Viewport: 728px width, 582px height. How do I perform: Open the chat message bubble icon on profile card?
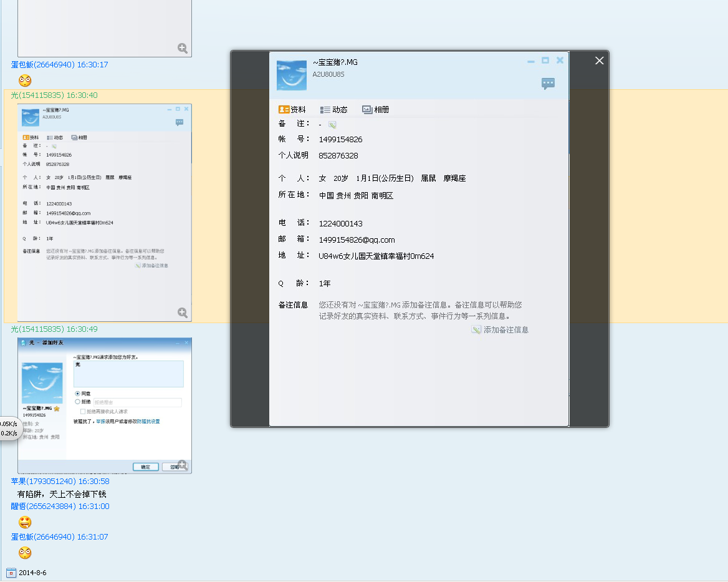(x=548, y=84)
